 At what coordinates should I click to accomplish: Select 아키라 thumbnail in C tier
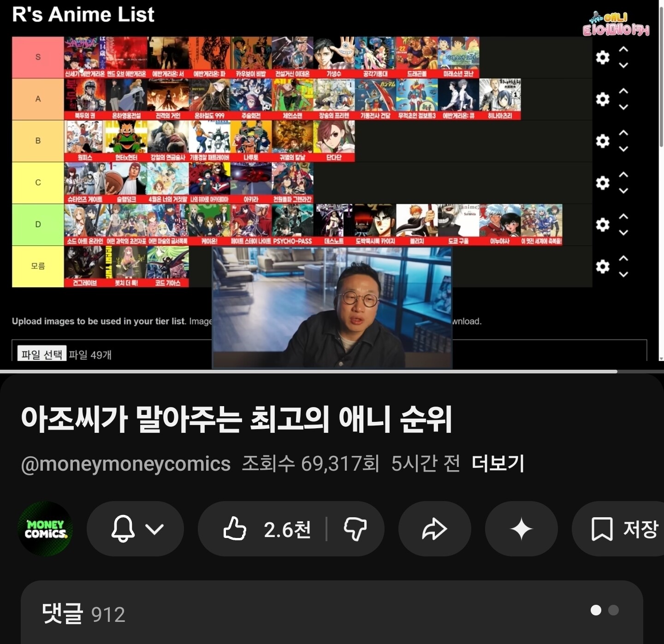click(x=251, y=183)
